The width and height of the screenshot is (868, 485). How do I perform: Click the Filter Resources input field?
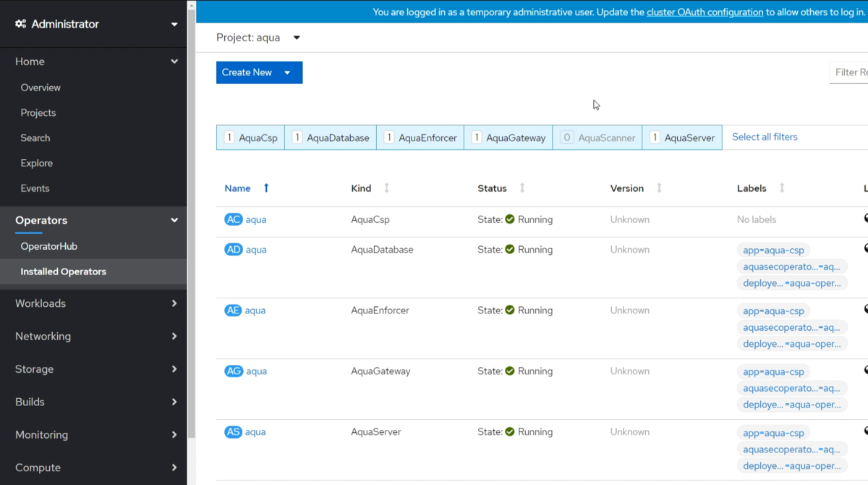850,72
